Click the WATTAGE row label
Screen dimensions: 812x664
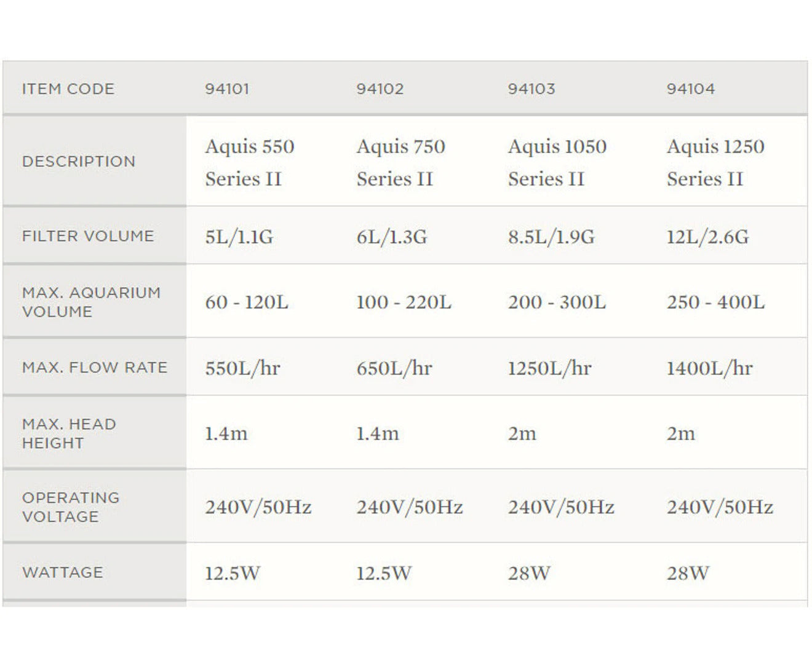63,572
